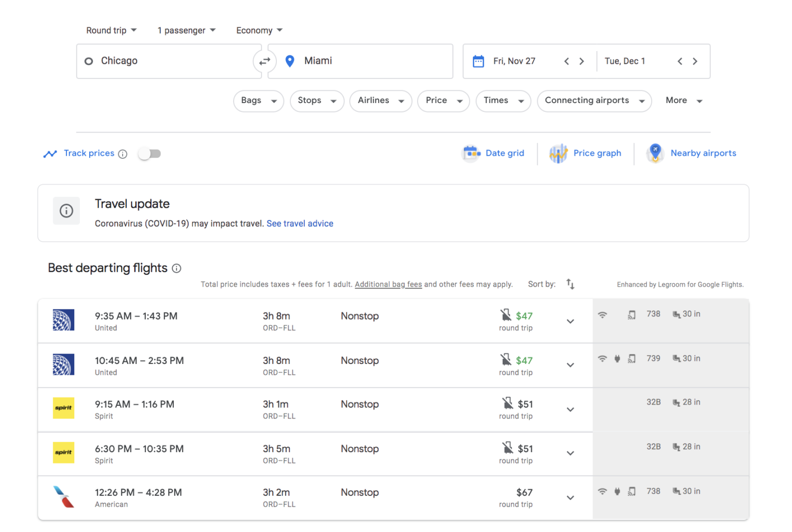Open the Connecting airports filter dropdown
This screenshot has height=532, width=792.
click(x=594, y=101)
